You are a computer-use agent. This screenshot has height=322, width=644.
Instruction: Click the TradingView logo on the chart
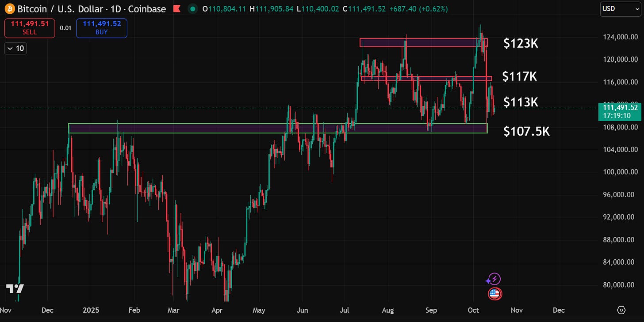pos(15,289)
